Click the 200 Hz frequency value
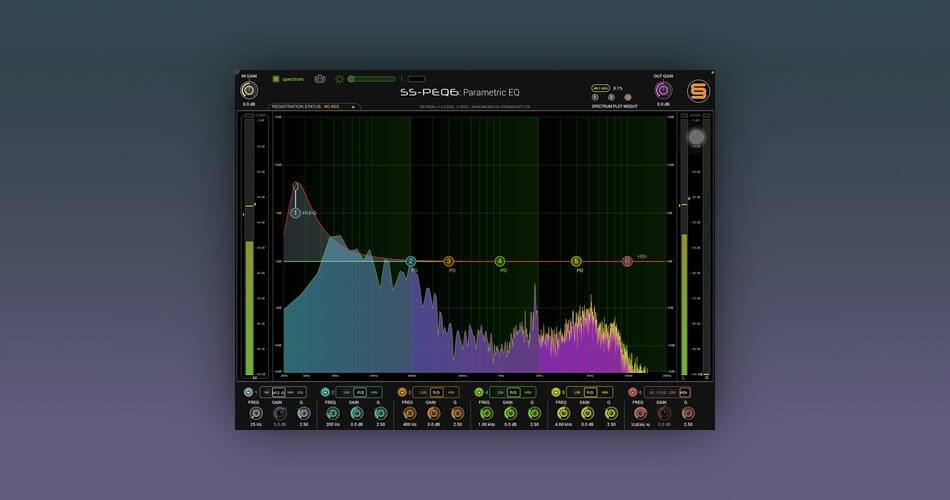 tap(333, 425)
